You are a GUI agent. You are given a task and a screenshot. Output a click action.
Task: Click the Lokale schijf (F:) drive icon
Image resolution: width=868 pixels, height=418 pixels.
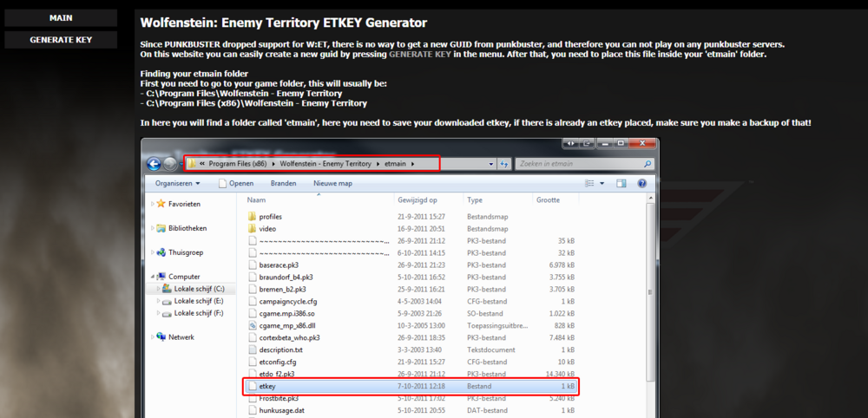click(168, 313)
